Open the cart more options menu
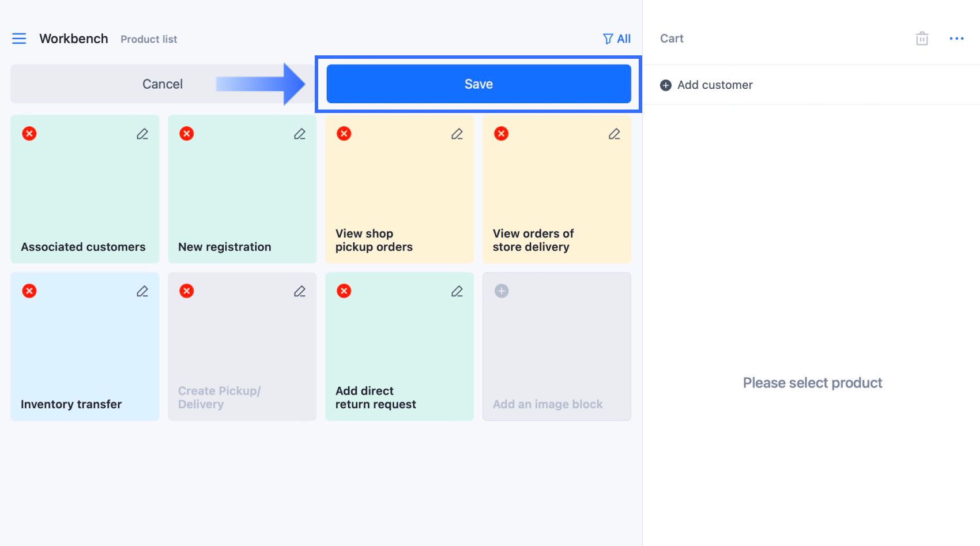Viewport: 980px width, 546px height. [x=956, y=39]
